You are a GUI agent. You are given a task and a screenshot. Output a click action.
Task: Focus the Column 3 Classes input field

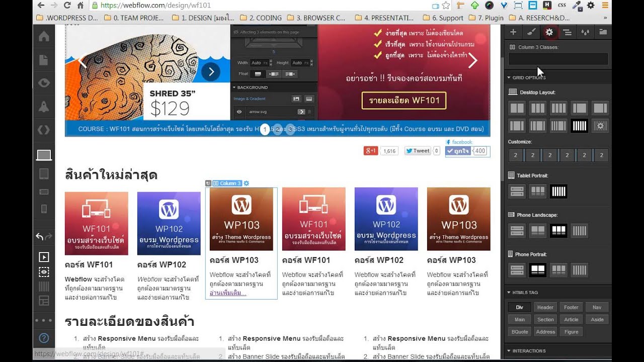(558, 59)
